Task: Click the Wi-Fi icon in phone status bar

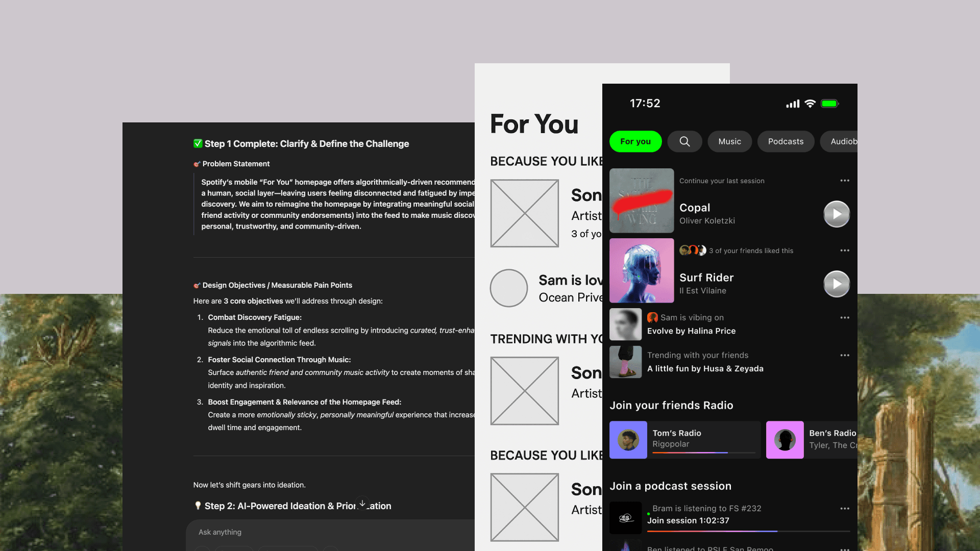Action: pos(810,104)
